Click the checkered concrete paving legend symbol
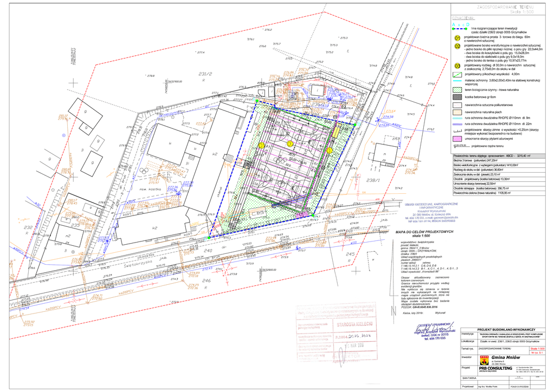555x392 pixels. (x=457, y=96)
